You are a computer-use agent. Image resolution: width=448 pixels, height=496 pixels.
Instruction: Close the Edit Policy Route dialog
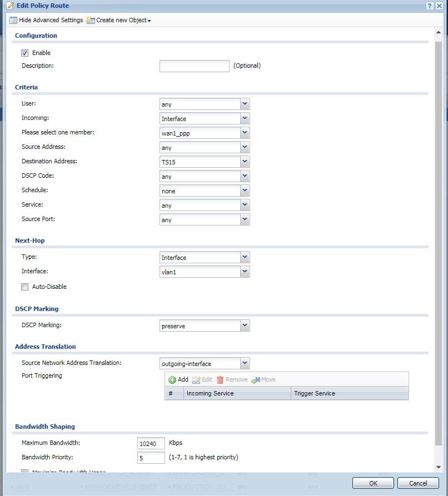439,6
